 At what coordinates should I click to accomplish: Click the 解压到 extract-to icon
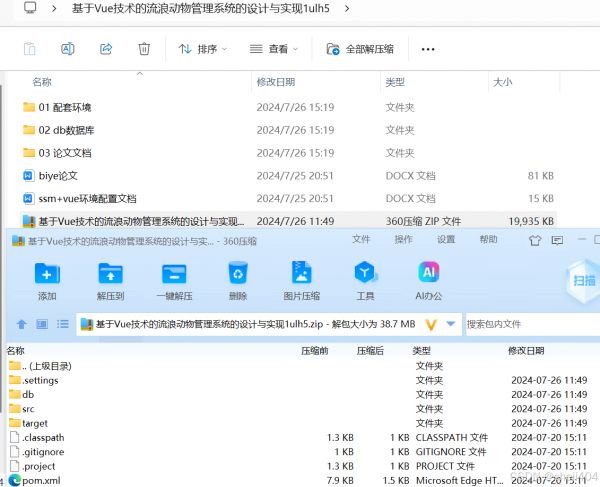[111, 281]
